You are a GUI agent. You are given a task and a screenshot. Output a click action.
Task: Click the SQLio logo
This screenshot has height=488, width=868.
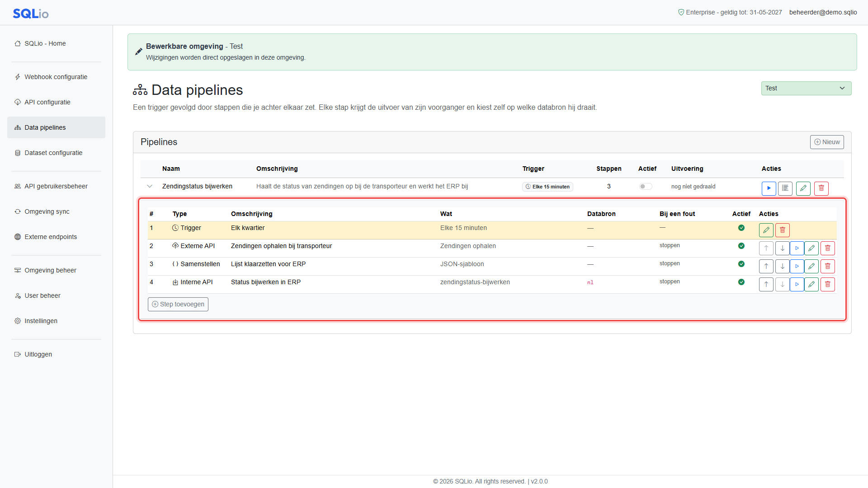pos(31,14)
